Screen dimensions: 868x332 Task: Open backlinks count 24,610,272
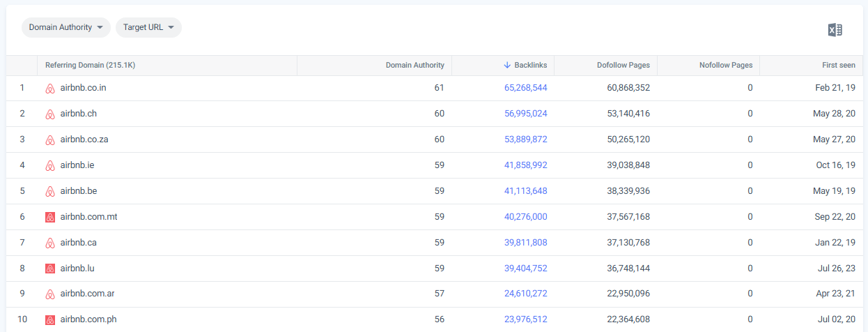(x=526, y=294)
